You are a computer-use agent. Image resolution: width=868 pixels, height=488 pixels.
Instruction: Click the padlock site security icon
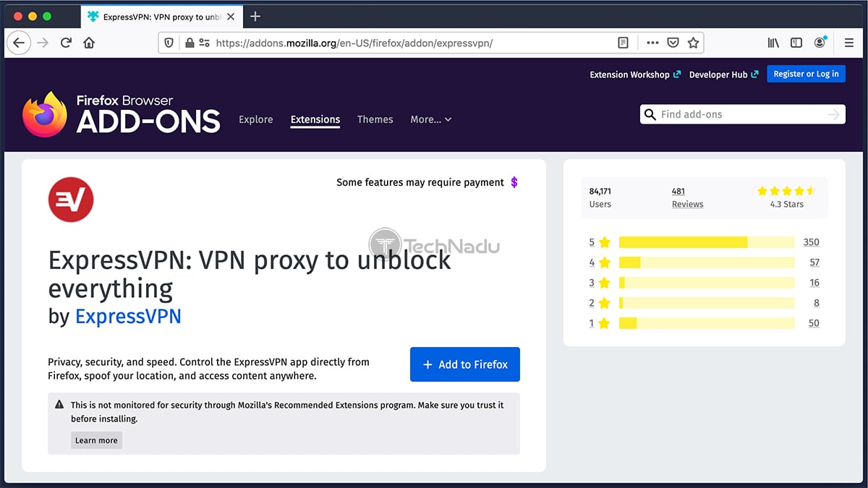point(190,43)
